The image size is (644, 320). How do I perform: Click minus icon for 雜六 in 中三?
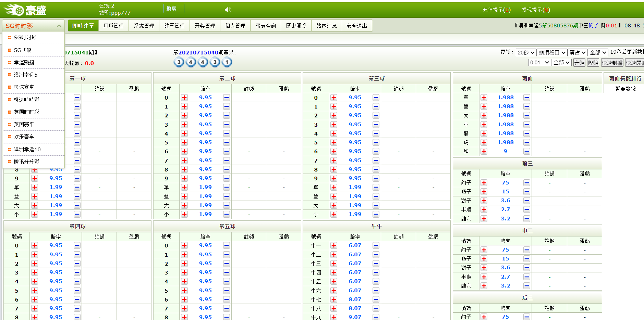527,286
